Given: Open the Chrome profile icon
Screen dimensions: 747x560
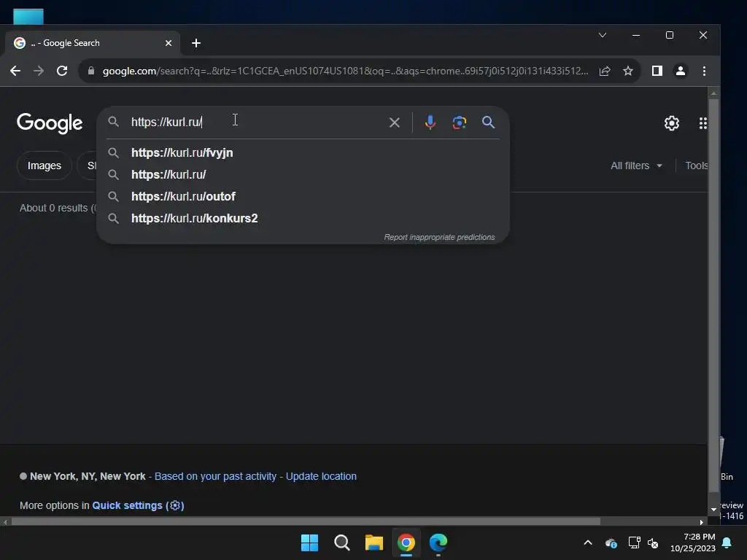Looking at the screenshot, I should (x=681, y=71).
